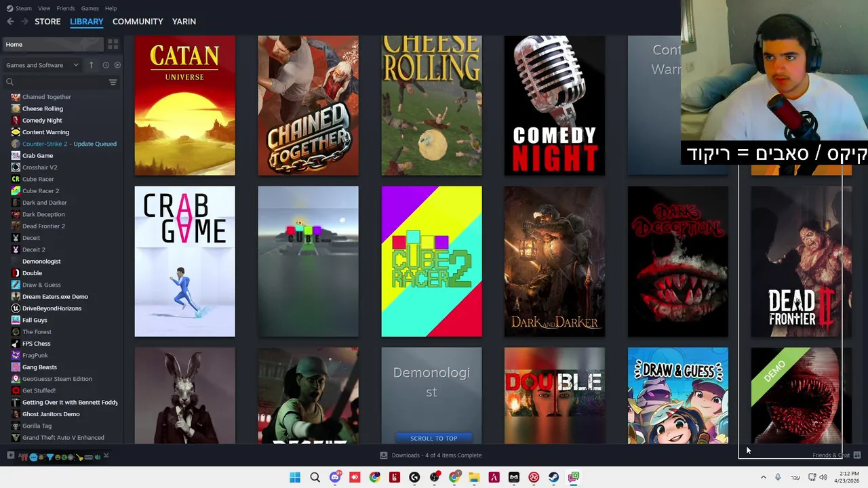Open the Draw & Guess cover
Image resolution: width=868 pixels, height=488 pixels.
[x=678, y=396]
